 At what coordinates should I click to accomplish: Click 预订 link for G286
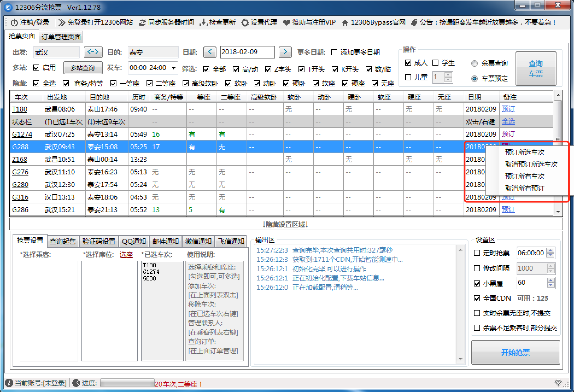[508, 210]
